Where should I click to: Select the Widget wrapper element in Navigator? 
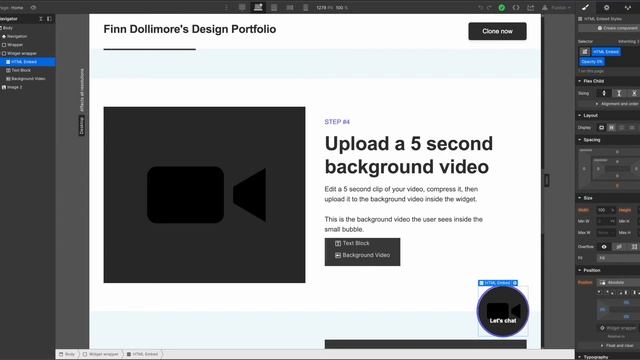pyautogui.click(x=27, y=53)
